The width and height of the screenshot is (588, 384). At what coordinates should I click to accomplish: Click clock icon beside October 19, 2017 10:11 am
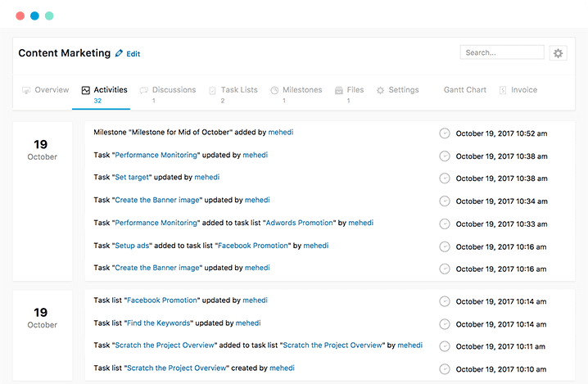[445, 346]
